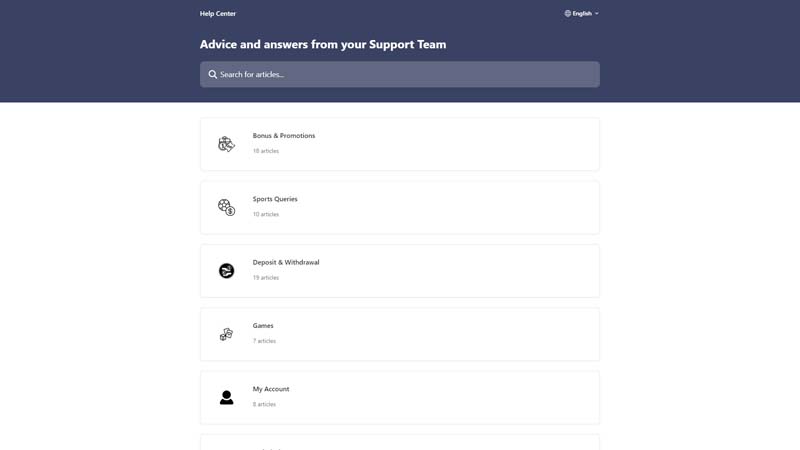Click the Bonus & Promotions collection icon
Viewport: 800px width, 450px height.
pyautogui.click(x=226, y=144)
